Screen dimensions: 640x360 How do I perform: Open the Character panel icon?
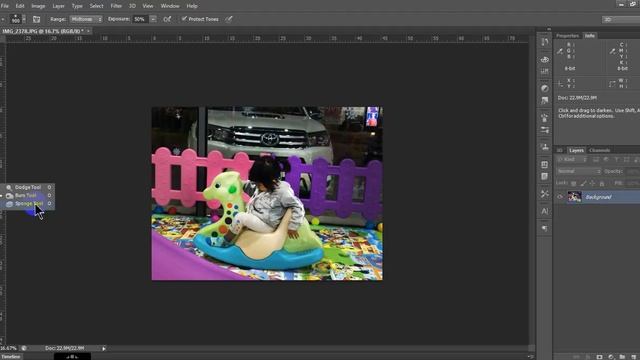(x=544, y=211)
